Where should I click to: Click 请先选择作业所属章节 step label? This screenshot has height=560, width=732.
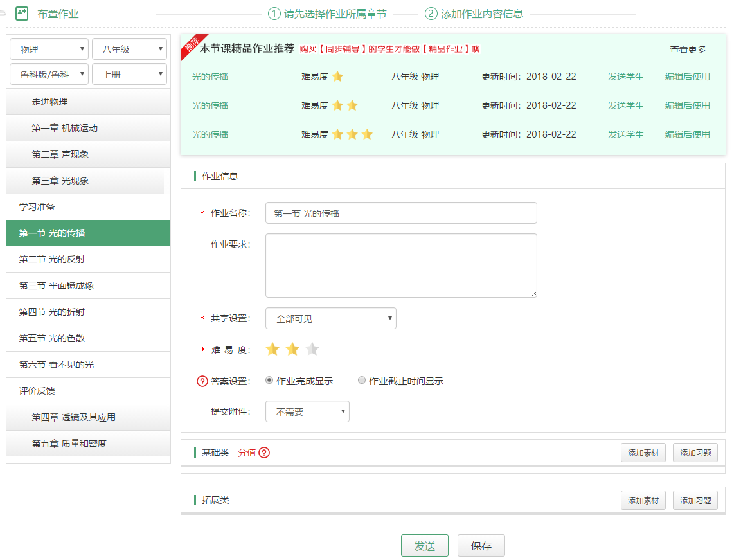tap(335, 14)
